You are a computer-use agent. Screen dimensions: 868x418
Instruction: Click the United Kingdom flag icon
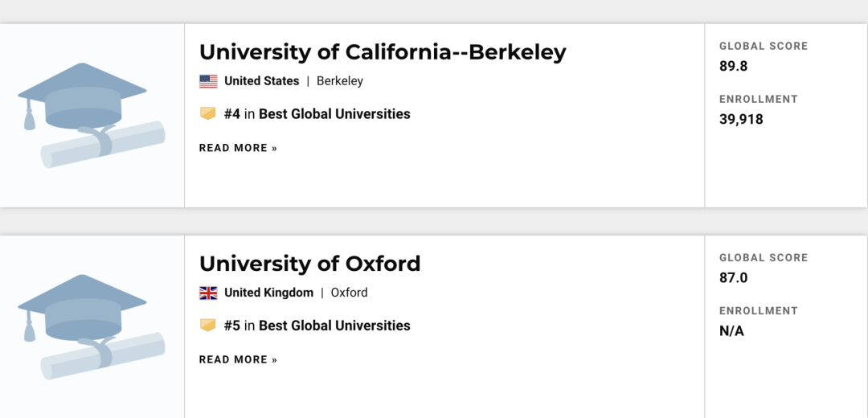[x=208, y=293]
